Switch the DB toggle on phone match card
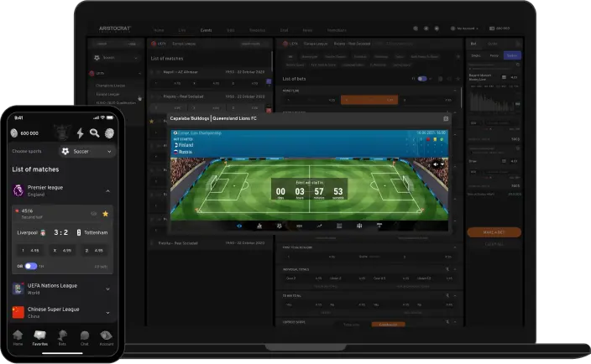591x364 pixels. (x=31, y=266)
